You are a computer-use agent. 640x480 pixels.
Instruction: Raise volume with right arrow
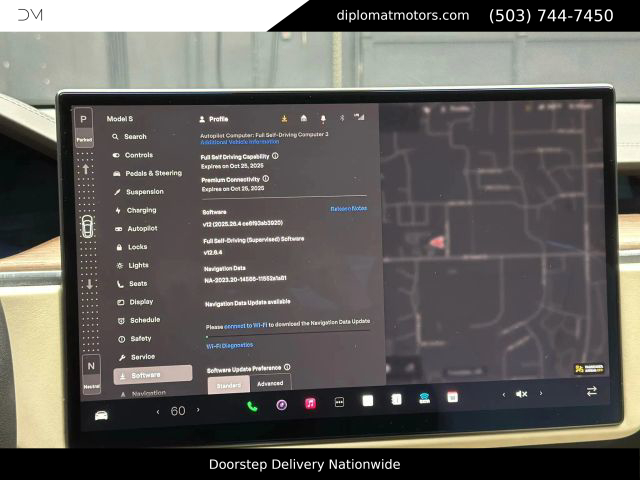click(x=541, y=393)
